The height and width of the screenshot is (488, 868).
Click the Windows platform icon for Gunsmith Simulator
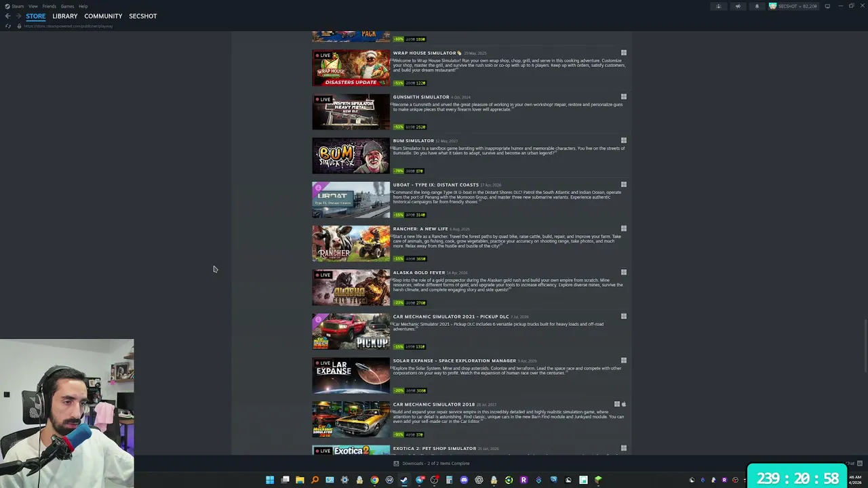623,97
